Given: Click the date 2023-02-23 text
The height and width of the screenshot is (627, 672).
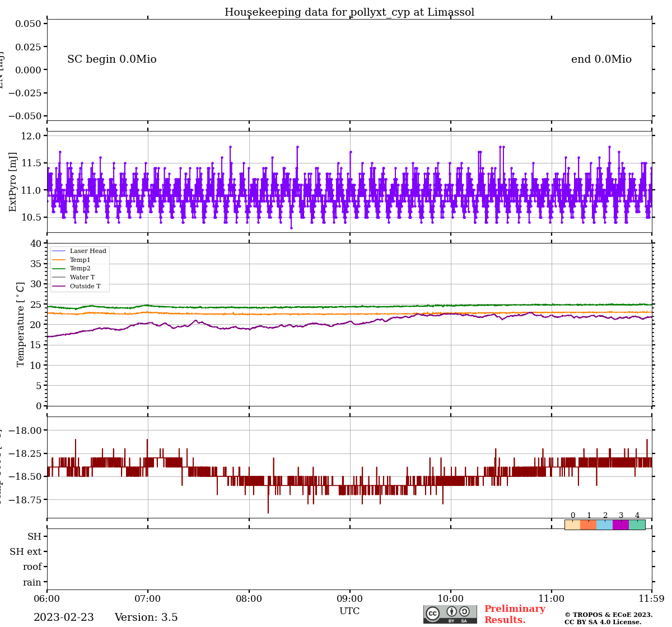Looking at the screenshot, I should coord(64,617).
